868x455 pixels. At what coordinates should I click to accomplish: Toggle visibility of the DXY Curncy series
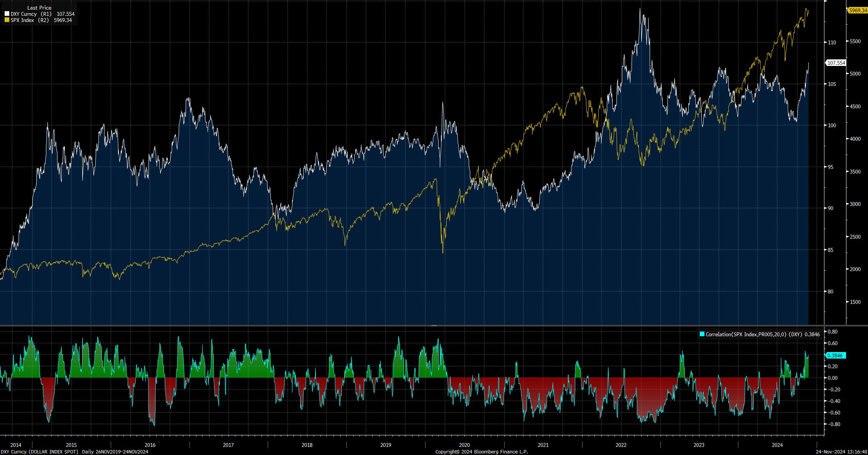pyautogui.click(x=7, y=13)
